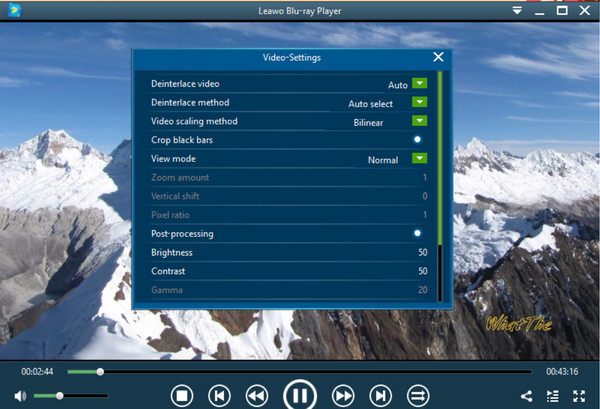600x409 pixels.
Task: Fast forward the video
Action: pyautogui.click(x=343, y=395)
